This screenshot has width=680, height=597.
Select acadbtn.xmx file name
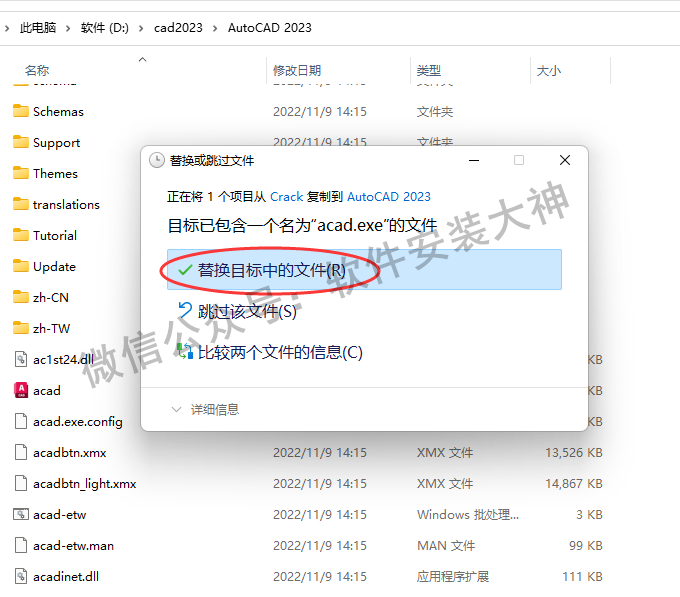(69, 453)
